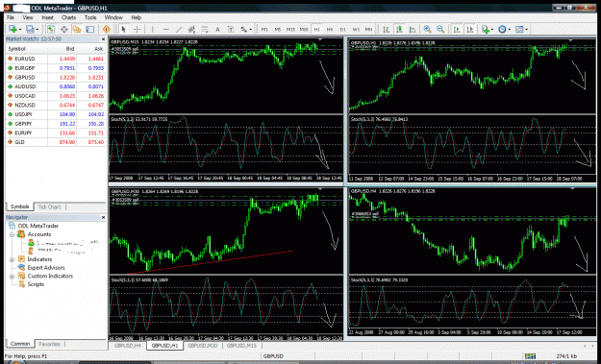The height and width of the screenshot is (364, 601).
Task: Switch to the GBPUSD,M30 chart tab
Action: pos(203,346)
